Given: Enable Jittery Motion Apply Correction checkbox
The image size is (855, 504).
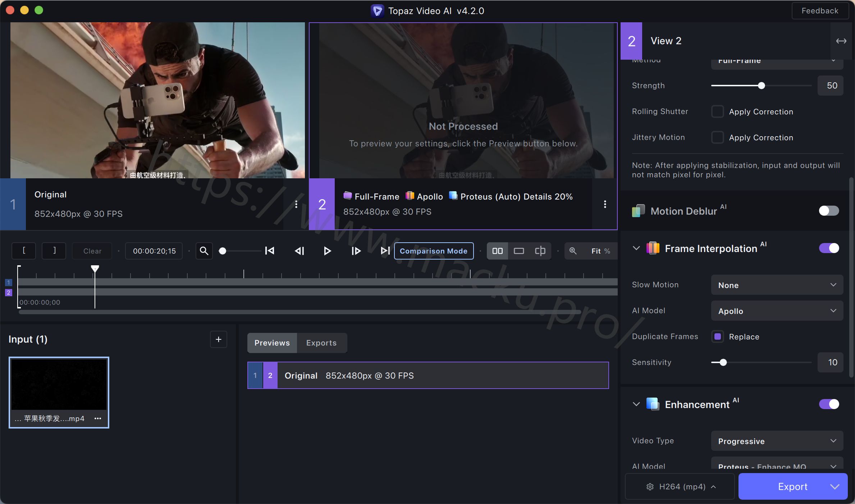Looking at the screenshot, I should point(718,137).
